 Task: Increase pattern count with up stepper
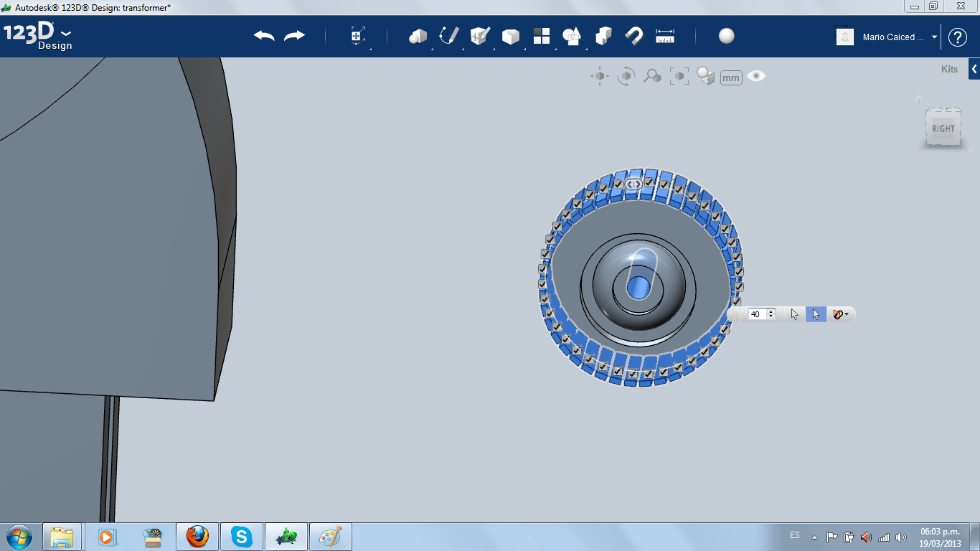(x=771, y=311)
